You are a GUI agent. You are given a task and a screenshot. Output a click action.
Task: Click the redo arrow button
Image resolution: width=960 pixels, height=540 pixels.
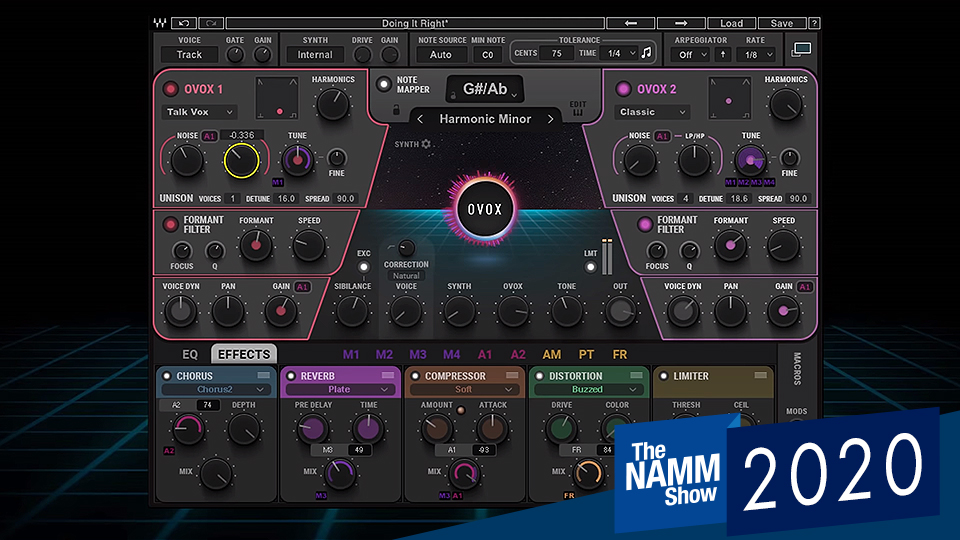[x=211, y=23]
